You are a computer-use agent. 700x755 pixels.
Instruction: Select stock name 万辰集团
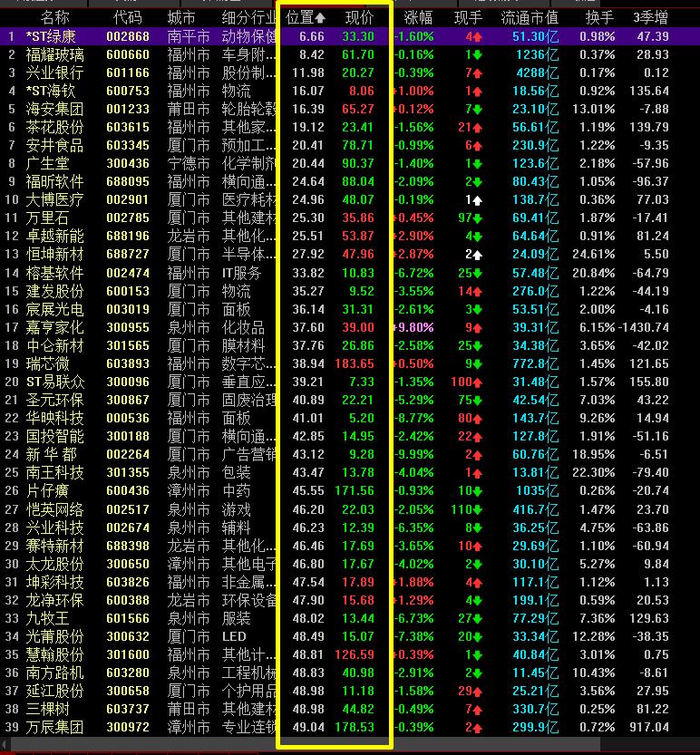click(x=55, y=728)
